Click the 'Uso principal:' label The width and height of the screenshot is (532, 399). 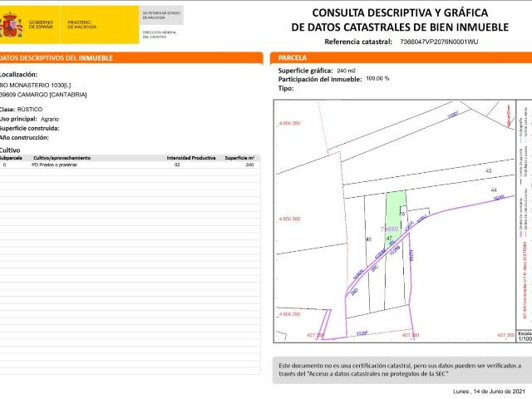18,119
